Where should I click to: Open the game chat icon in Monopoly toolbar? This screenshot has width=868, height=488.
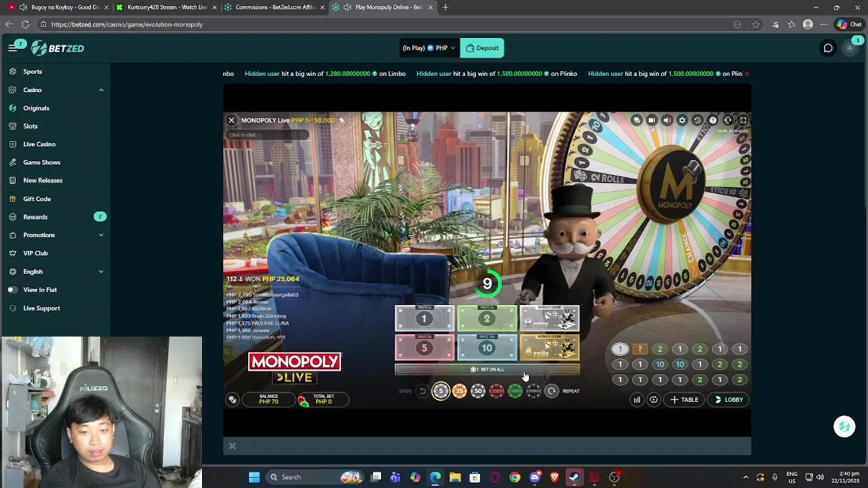pos(636,120)
